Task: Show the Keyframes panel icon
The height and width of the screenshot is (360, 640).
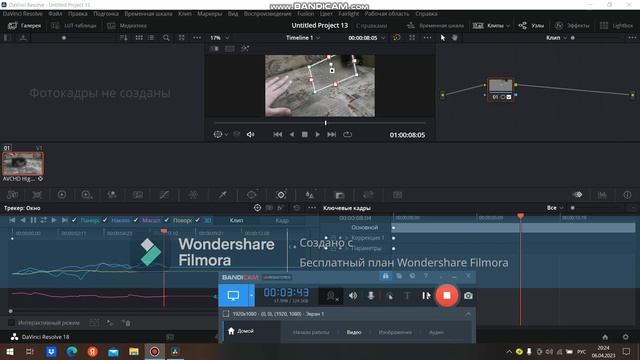Action: [x=578, y=195]
